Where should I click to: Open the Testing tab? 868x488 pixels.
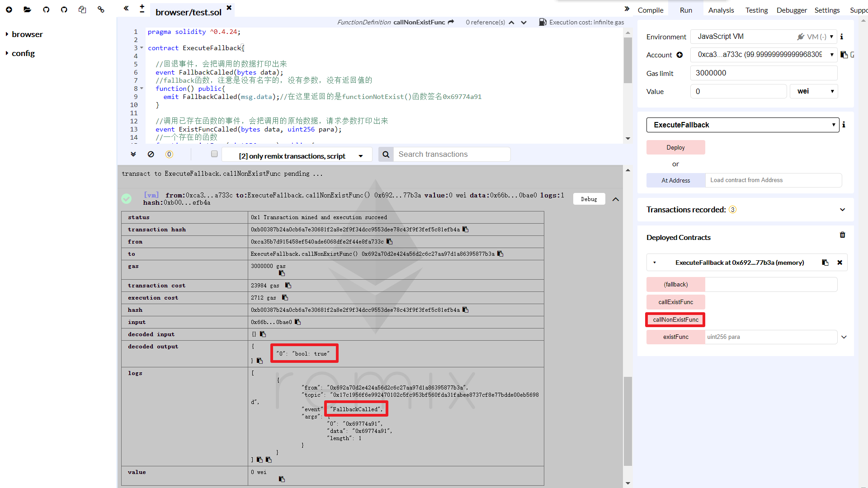pyautogui.click(x=756, y=10)
